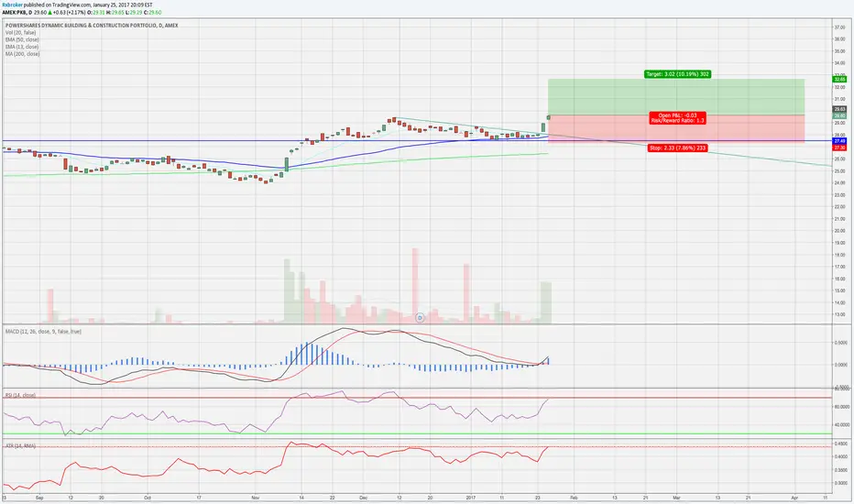Click the 20.00 label on the price axis
This screenshot has width=854, height=504.
tap(839, 231)
